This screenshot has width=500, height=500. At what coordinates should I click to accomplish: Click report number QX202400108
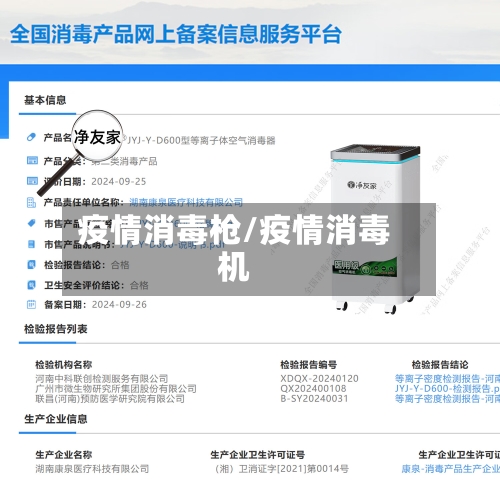(313, 389)
